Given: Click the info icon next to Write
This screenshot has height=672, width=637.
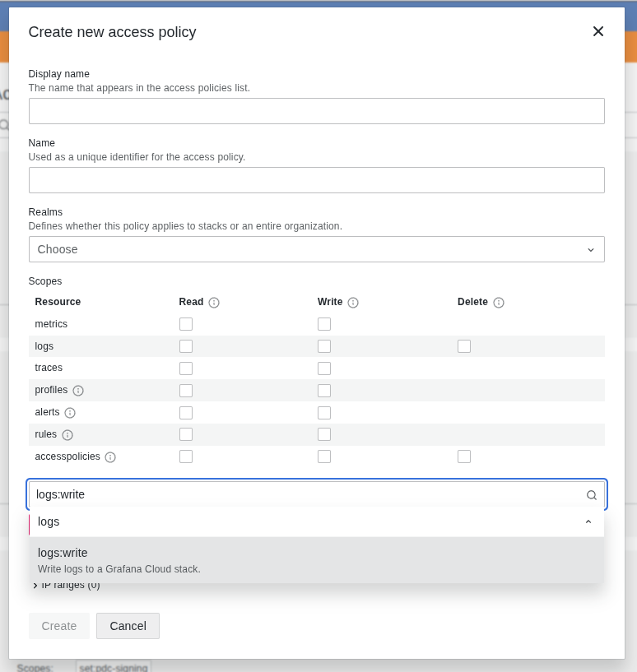Looking at the screenshot, I should click(x=353, y=303).
